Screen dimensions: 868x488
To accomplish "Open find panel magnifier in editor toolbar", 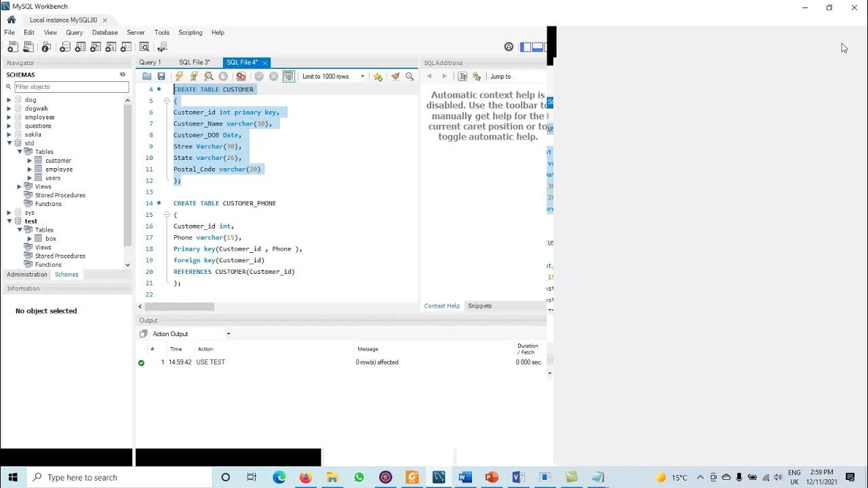I will pyautogui.click(x=410, y=77).
